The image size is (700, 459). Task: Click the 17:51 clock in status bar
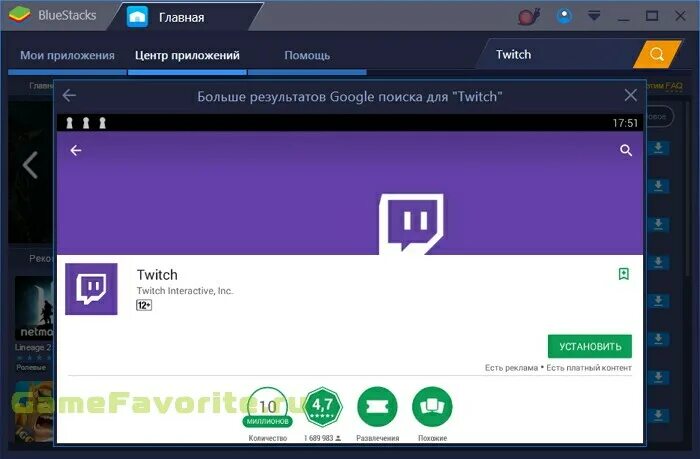pos(625,123)
